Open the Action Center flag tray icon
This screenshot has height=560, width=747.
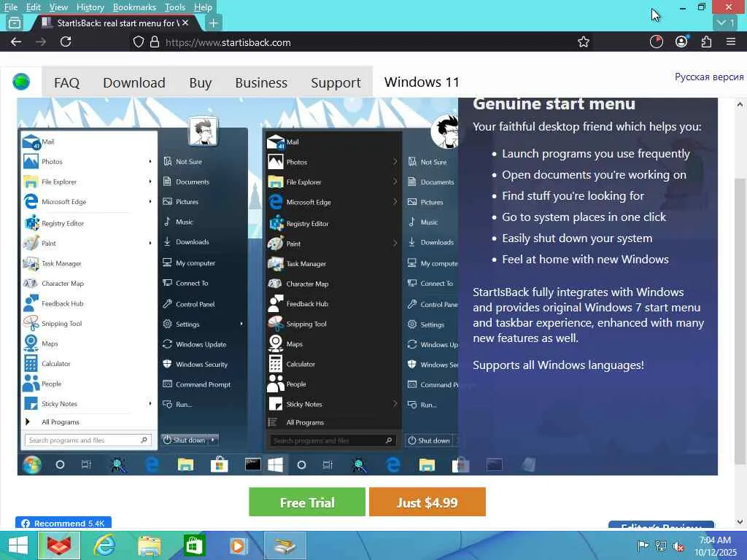pos(643,545)
